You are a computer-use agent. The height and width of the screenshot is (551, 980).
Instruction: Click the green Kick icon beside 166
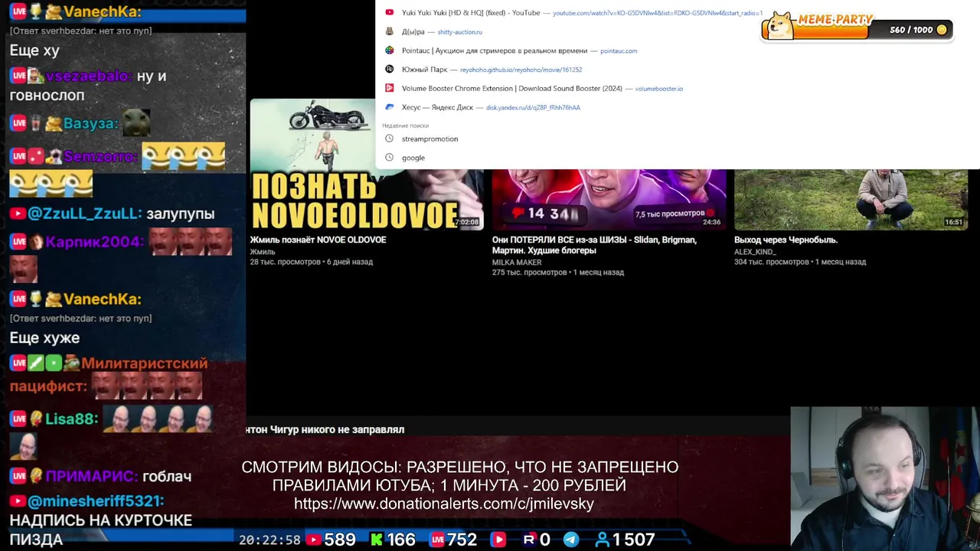(x=377, y=540)
